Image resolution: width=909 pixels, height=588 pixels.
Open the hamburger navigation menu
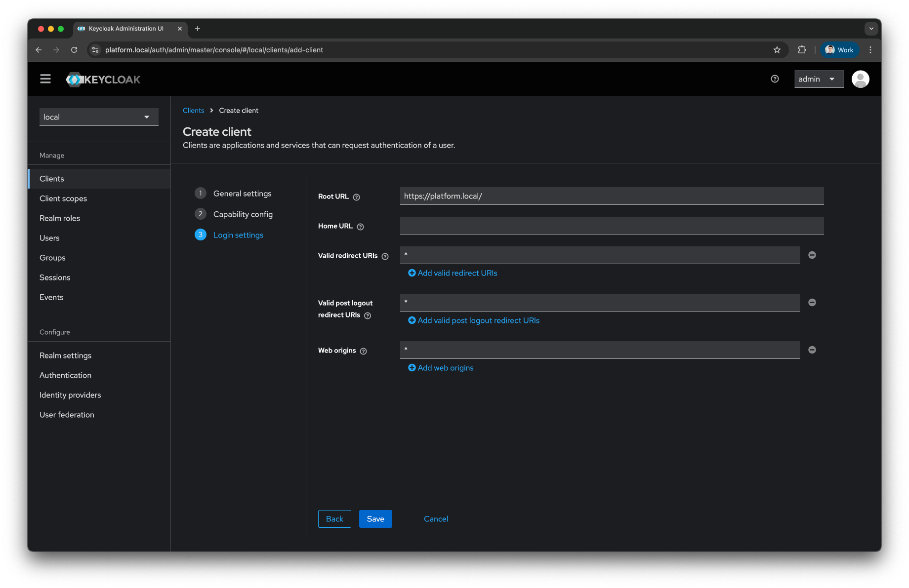pyautogui.click(x=45, y=78)
